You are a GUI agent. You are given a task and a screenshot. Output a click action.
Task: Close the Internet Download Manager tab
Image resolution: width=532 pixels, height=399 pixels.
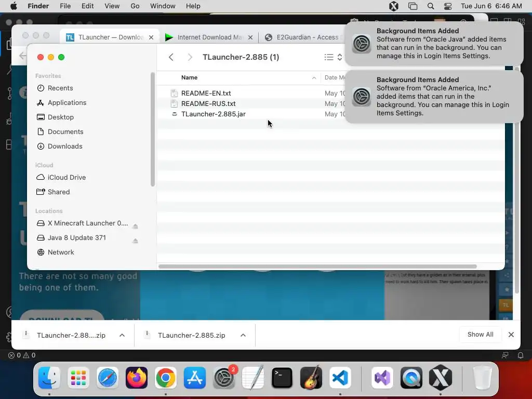[250, 37]
